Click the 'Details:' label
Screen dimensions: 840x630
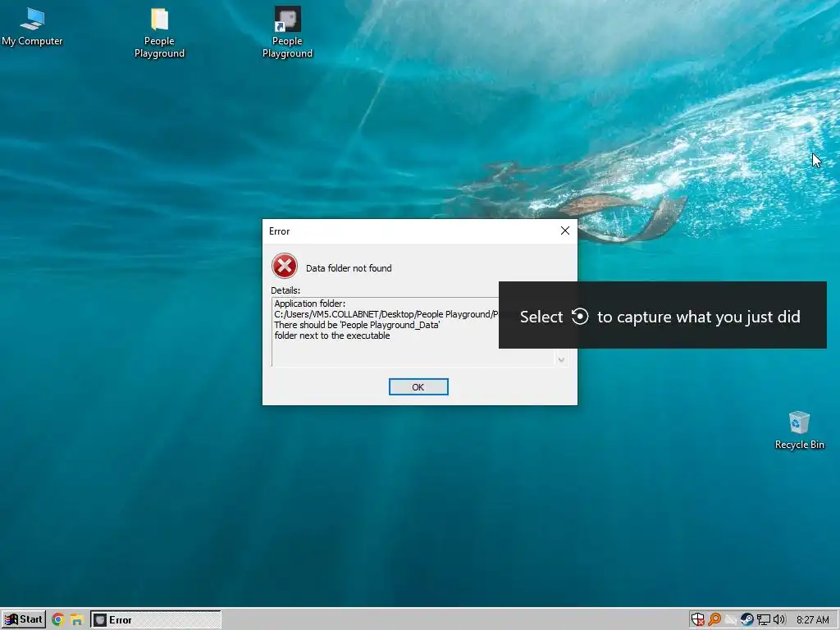(285, 290)
